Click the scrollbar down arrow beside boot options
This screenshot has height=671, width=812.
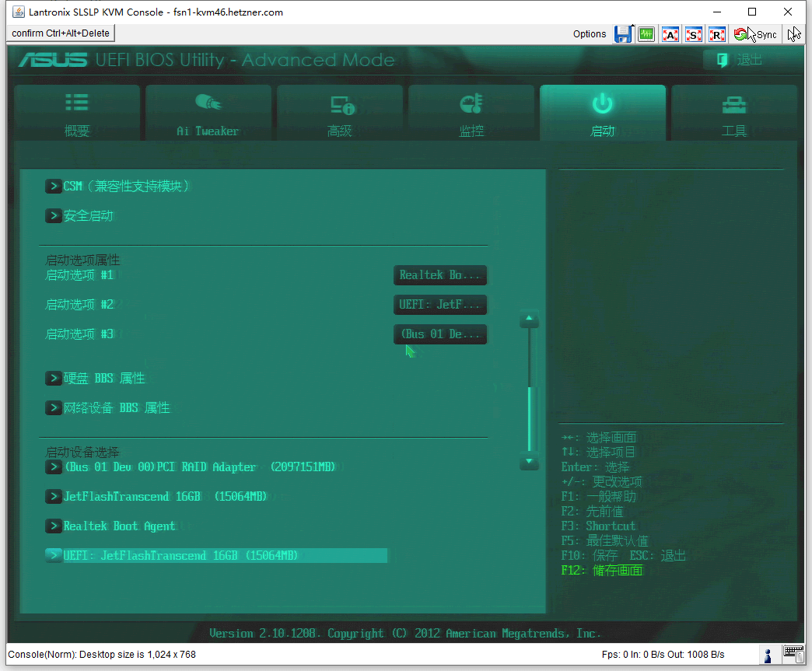pos(529,463)
